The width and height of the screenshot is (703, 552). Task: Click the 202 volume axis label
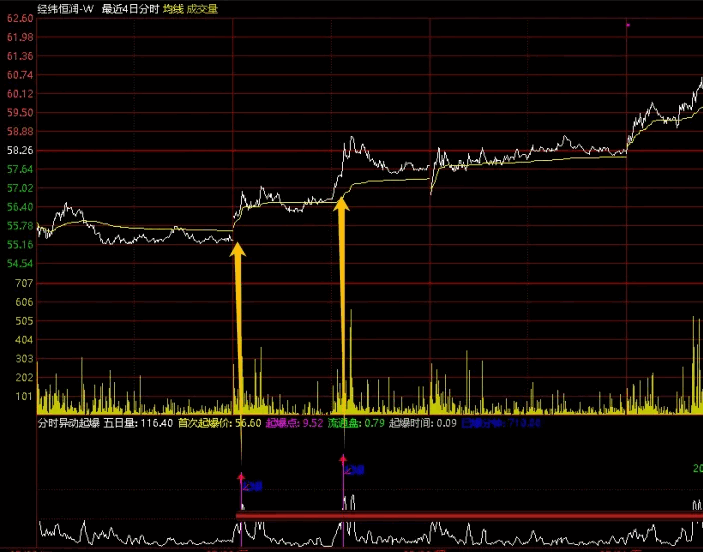tap(24, 377)
